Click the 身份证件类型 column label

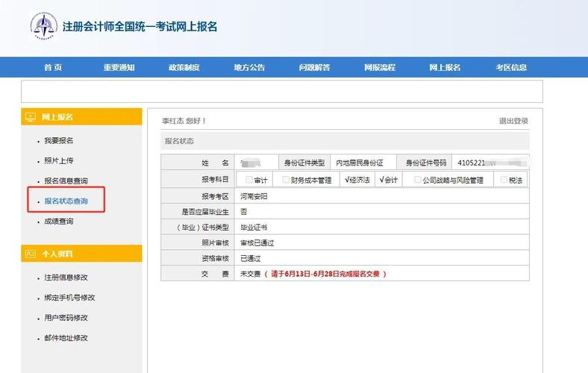[304, 163]
